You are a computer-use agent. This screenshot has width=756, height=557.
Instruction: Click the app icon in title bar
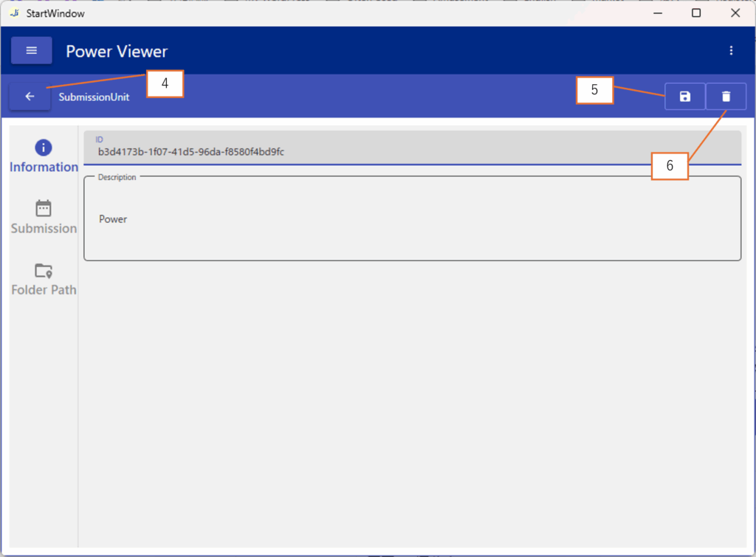point(14,13)
